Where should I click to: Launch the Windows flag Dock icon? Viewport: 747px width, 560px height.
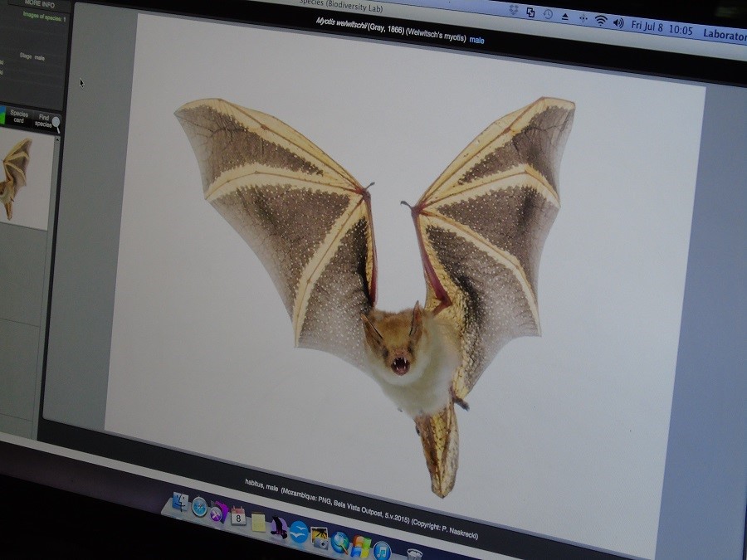tap(361, 548)
